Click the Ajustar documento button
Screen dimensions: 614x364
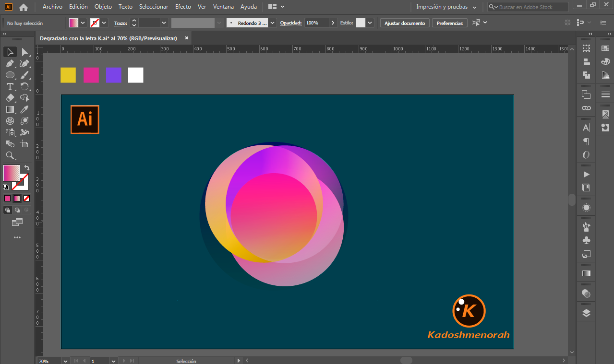[405, 23]
